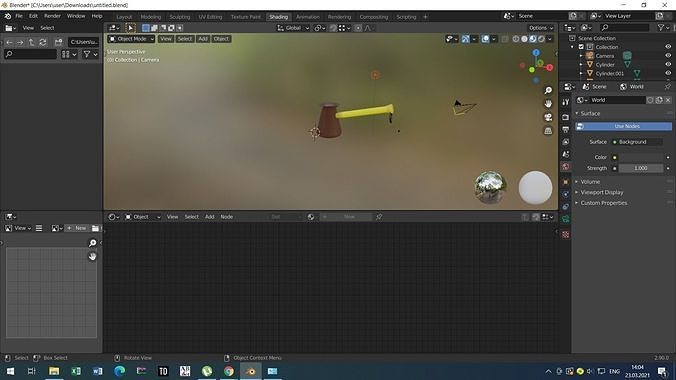Open the green Object Data properties tab
676x380 pixels.
point(566,219)
